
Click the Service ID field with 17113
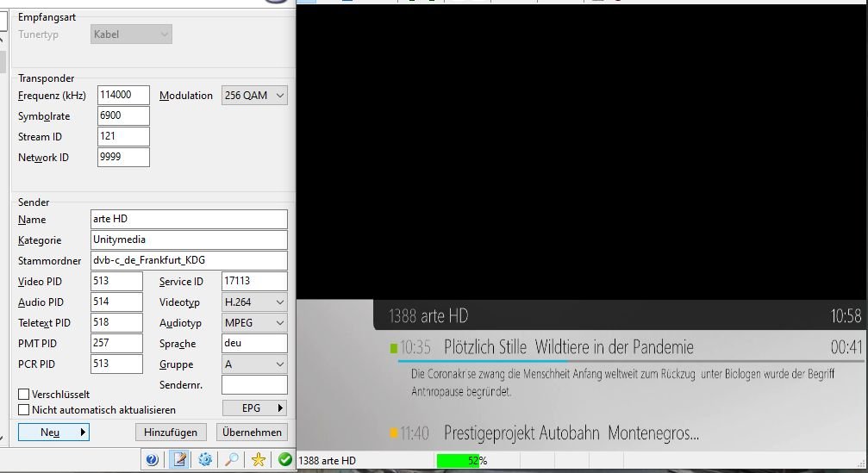pos(254,281)
